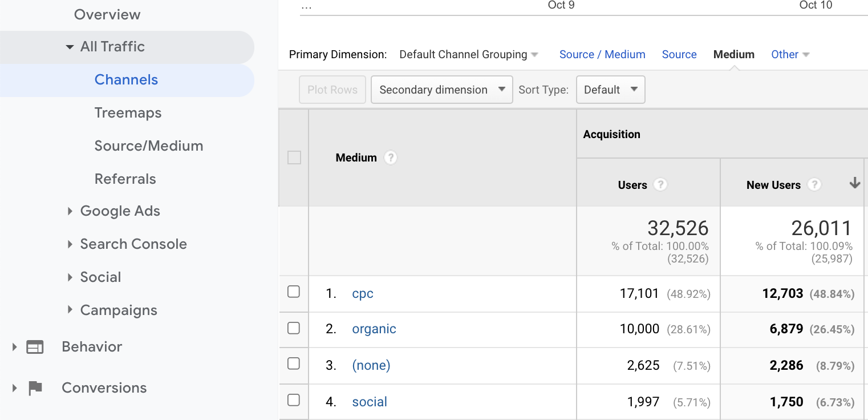Viewport: 868px width, 420px height.
Task: Select the Source primary dimension
Action: click(x=679, y=54)
